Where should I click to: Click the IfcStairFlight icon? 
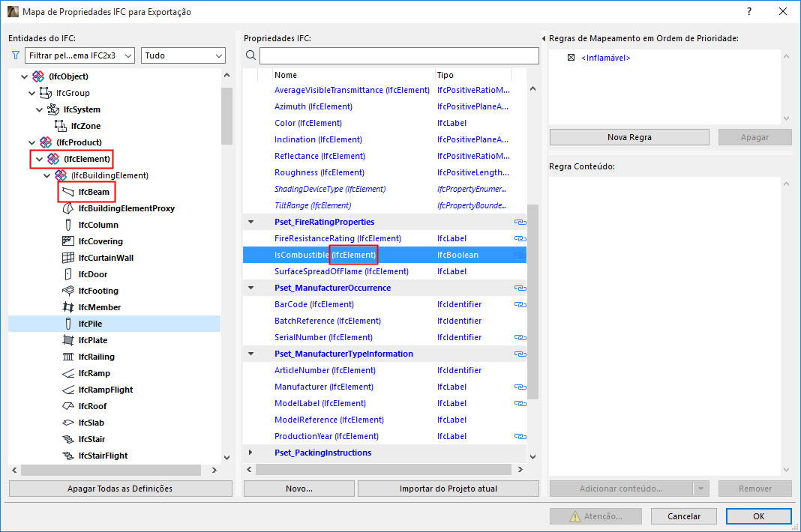pos(68,456)
